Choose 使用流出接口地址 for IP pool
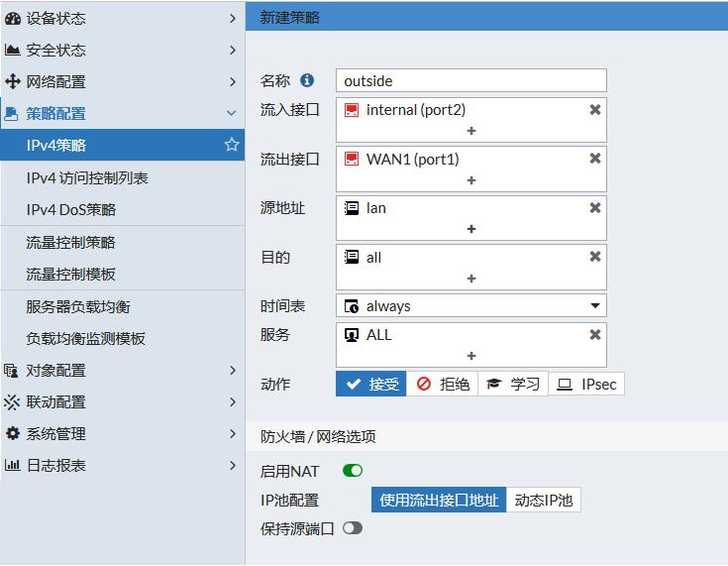The image size is (728, 566). 439,500
